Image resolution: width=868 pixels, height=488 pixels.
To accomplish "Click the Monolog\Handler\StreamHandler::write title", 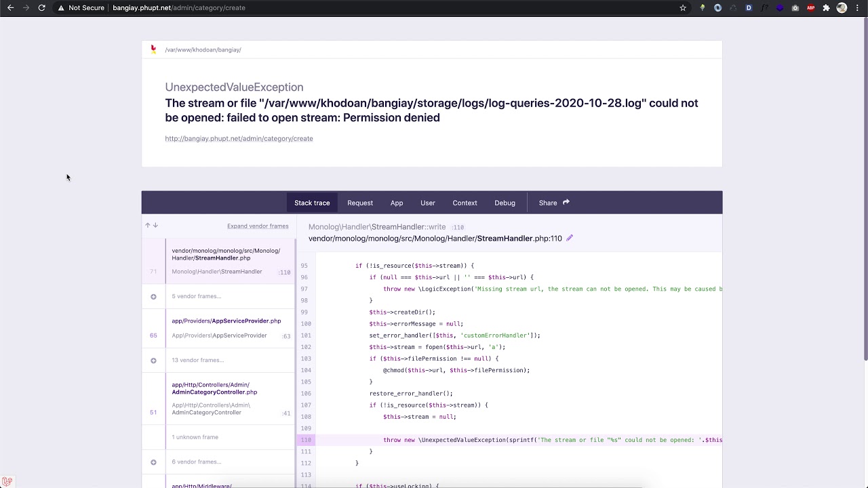I will tap(377, 227).
